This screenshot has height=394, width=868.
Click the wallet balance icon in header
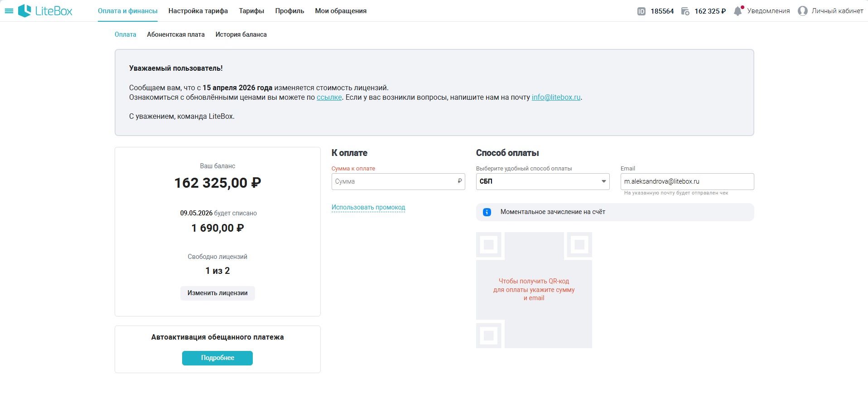[685, 11]
